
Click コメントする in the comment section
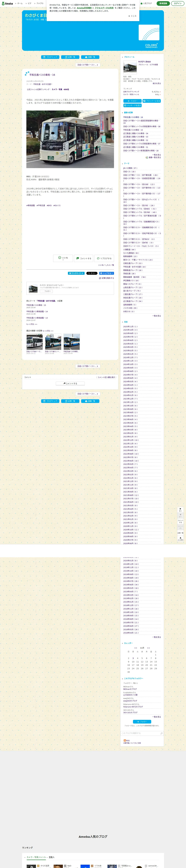coord(70,384)
